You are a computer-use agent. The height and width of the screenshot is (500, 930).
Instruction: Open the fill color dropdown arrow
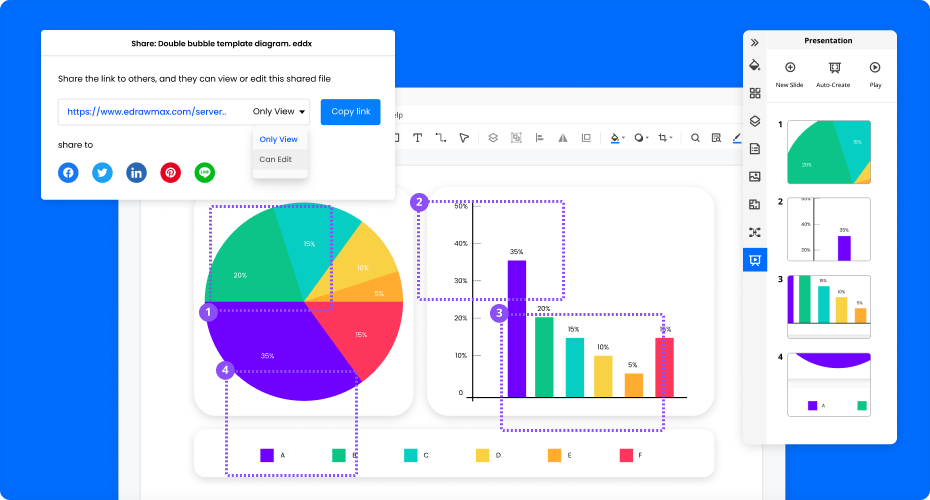point(624,139)
